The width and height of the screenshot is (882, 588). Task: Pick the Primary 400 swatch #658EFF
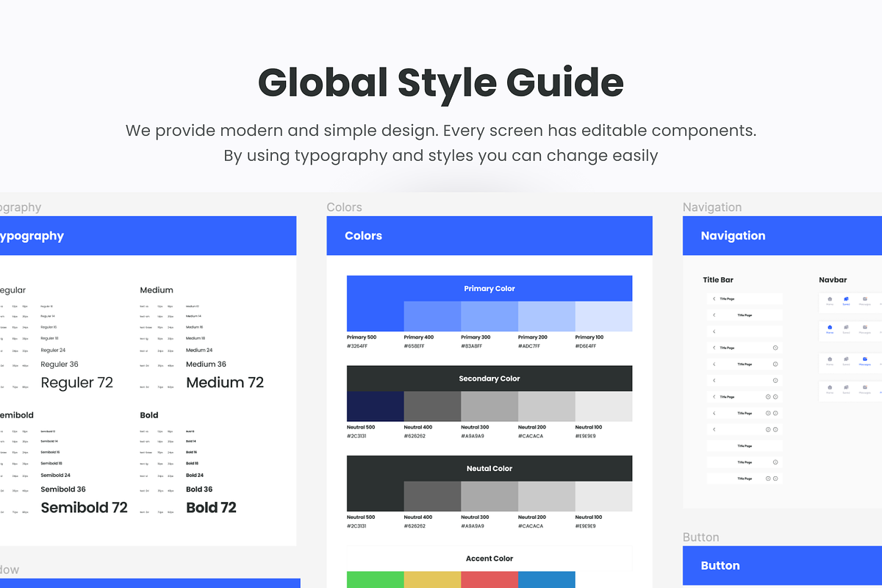click(x=432, y=316)
